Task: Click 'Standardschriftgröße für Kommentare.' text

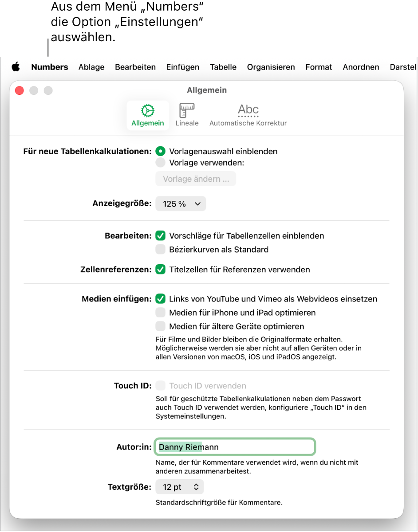Action: pyautogui.click(x=219, y=503)
